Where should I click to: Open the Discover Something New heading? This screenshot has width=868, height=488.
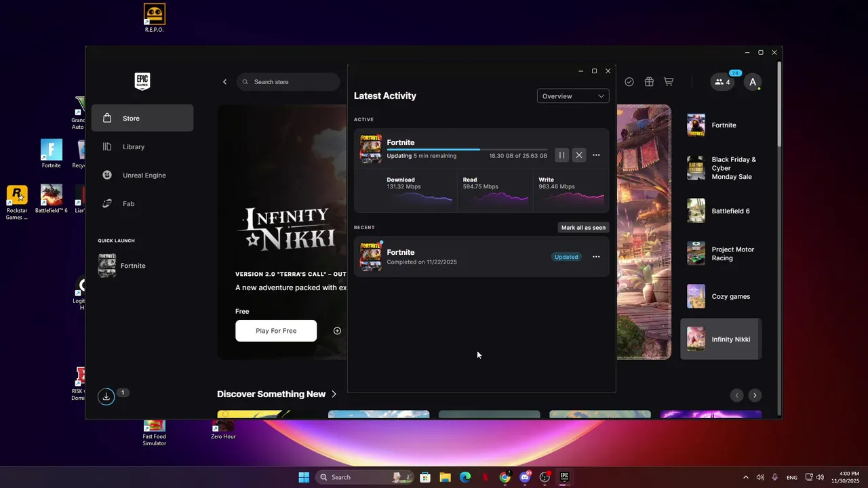click(271, 394)
